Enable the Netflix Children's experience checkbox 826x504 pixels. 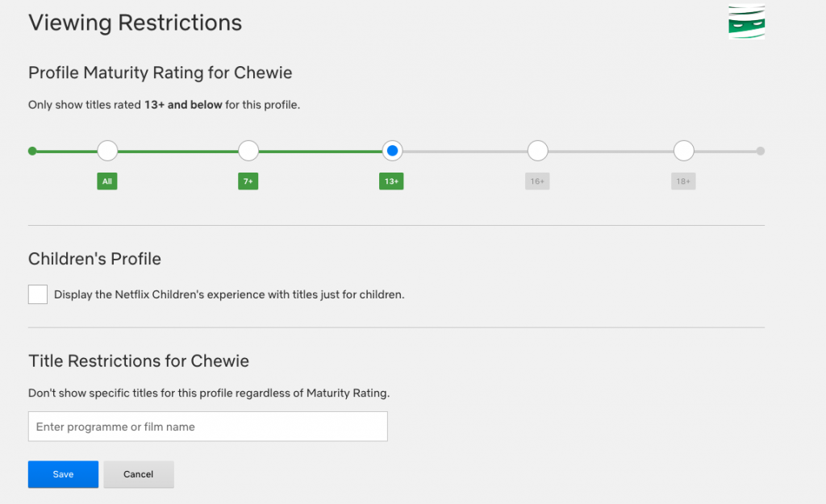click(x=38, y=294)
